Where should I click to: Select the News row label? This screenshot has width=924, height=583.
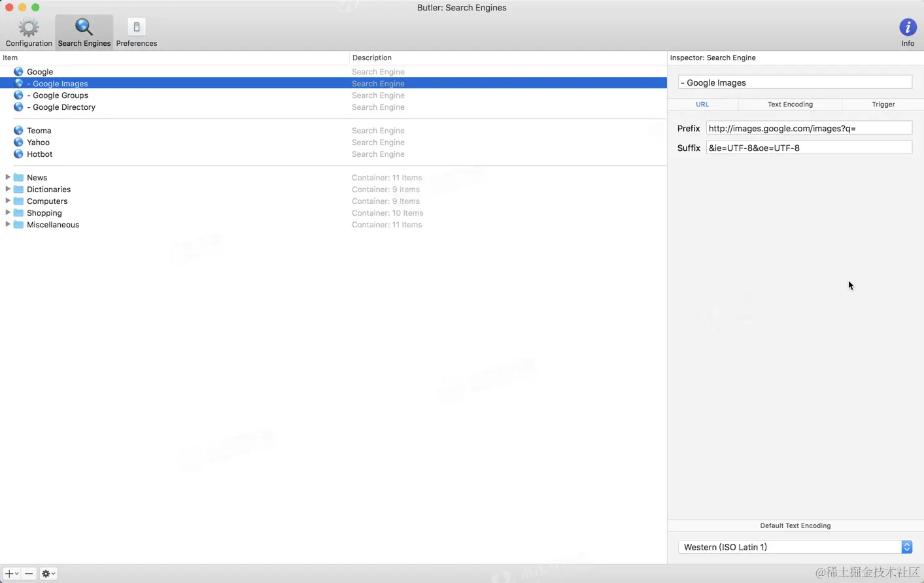tap(37, 178)
